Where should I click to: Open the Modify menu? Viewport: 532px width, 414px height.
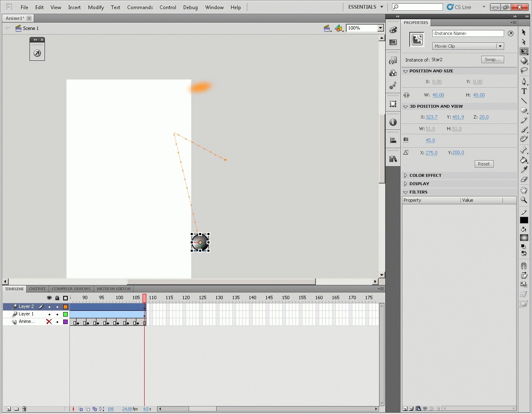point(96,7)
